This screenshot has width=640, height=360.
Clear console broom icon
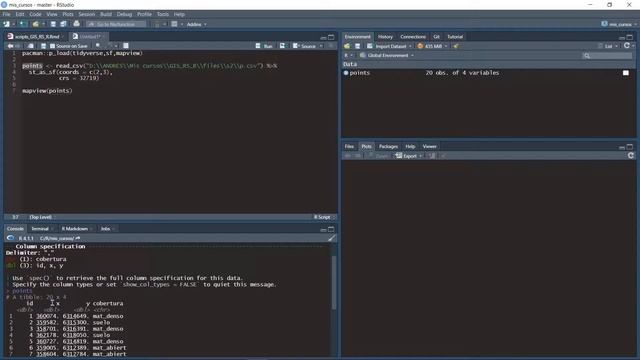coord(331,238)
